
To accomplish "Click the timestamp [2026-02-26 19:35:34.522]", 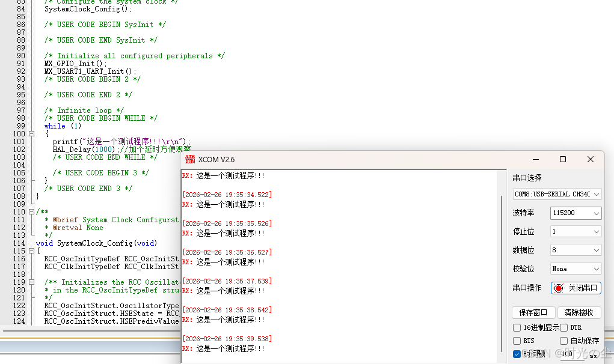I will click(x=227, y=195).
